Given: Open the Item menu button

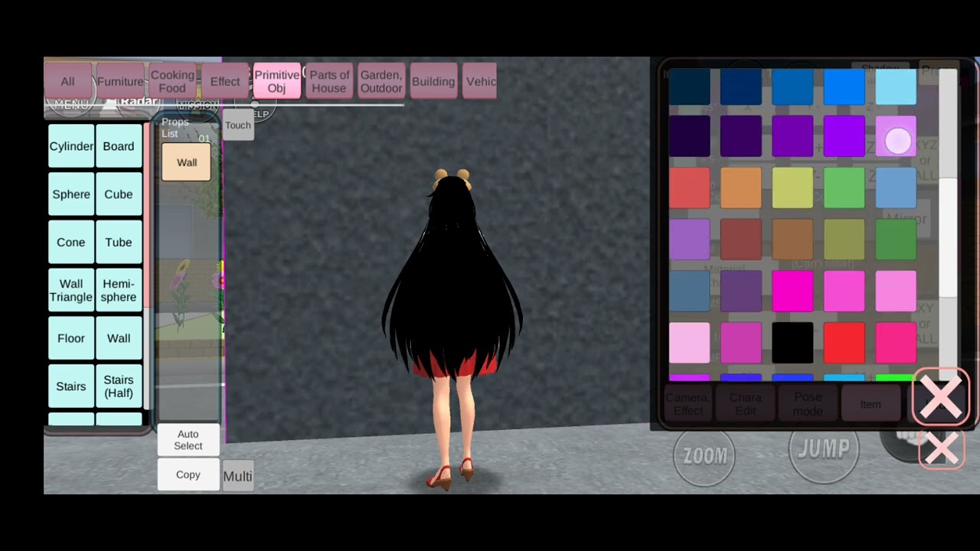Looking at the screenshot, I should click(871, 404).
